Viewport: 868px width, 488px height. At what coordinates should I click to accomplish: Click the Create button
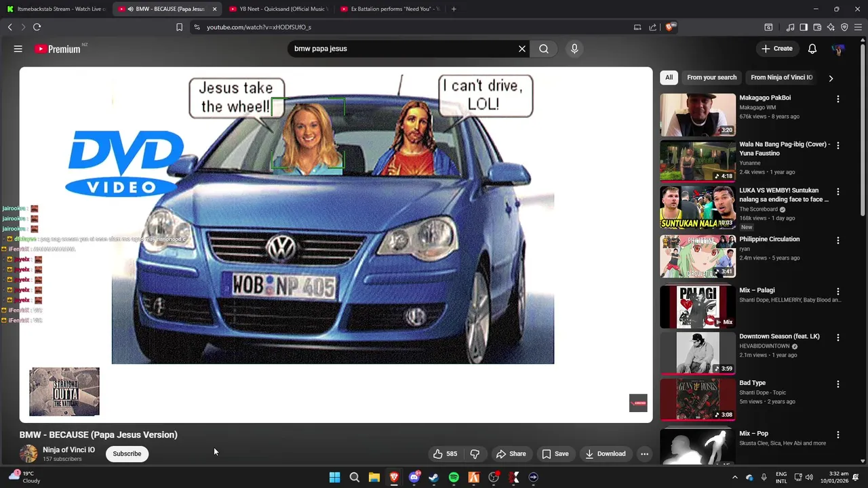pos(777,49)
